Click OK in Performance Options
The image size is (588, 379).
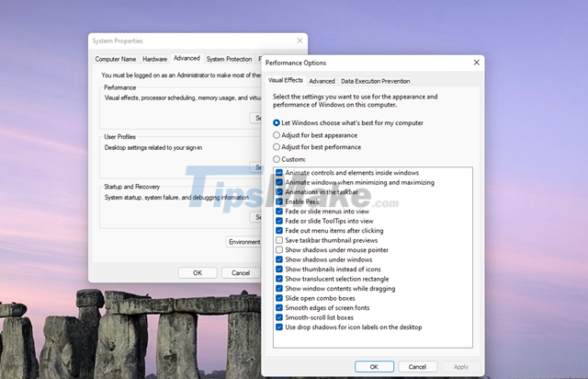[374, 367]
